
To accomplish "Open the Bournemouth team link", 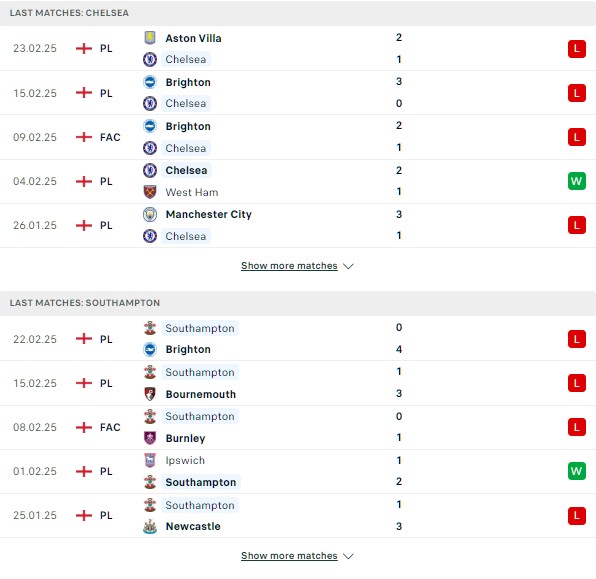I will click(x=201, y=394).
